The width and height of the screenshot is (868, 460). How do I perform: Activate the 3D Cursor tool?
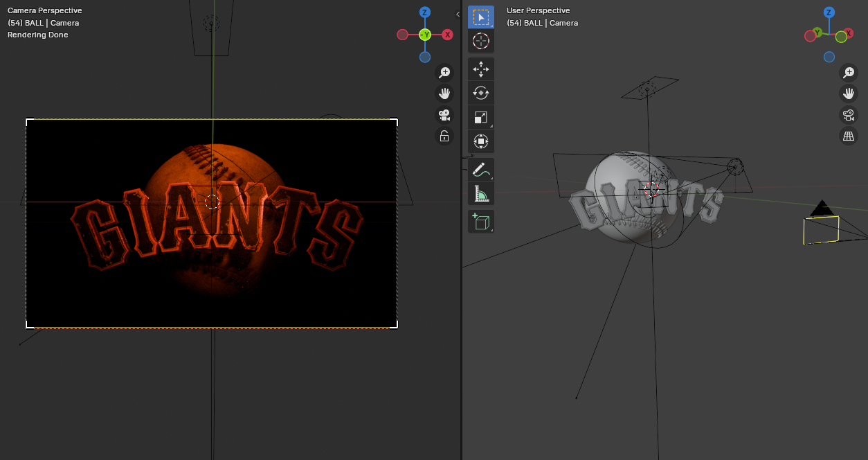481,41
